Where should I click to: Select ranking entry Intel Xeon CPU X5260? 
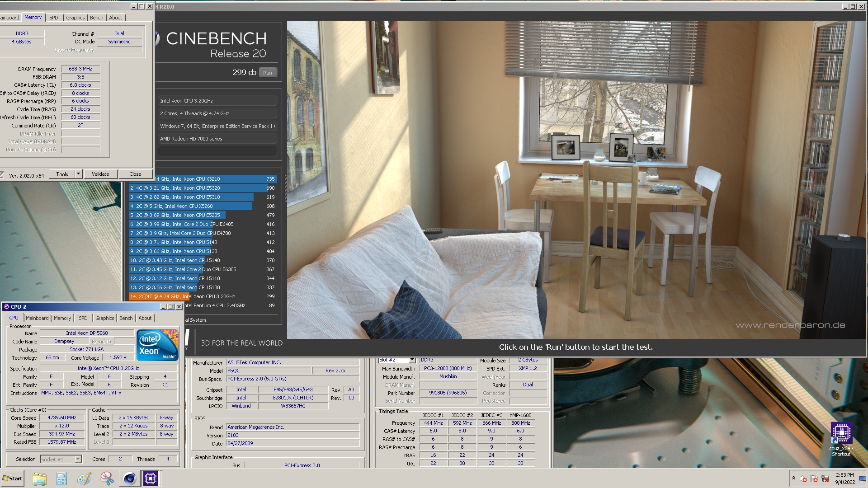click(x=203, y=206)
